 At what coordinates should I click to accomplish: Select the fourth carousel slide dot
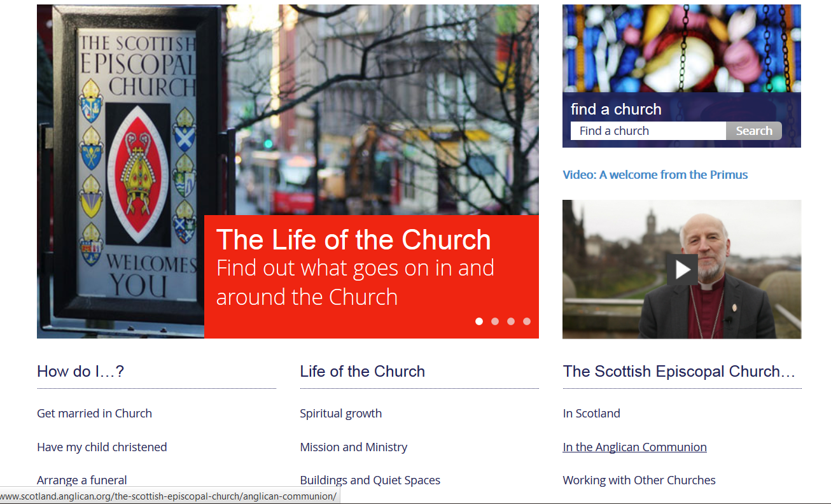click(527, 321)
